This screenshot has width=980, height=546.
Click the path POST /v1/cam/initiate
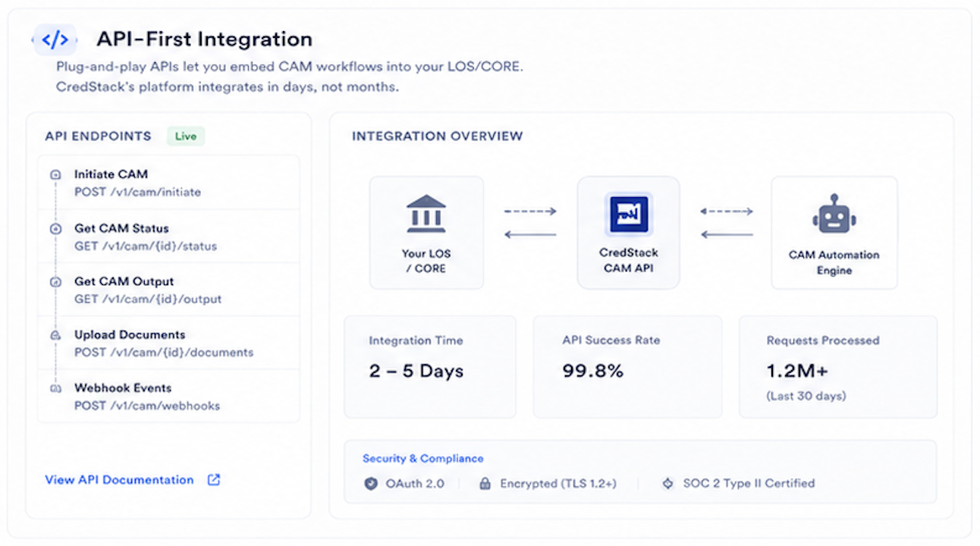[x=137, y=193]
